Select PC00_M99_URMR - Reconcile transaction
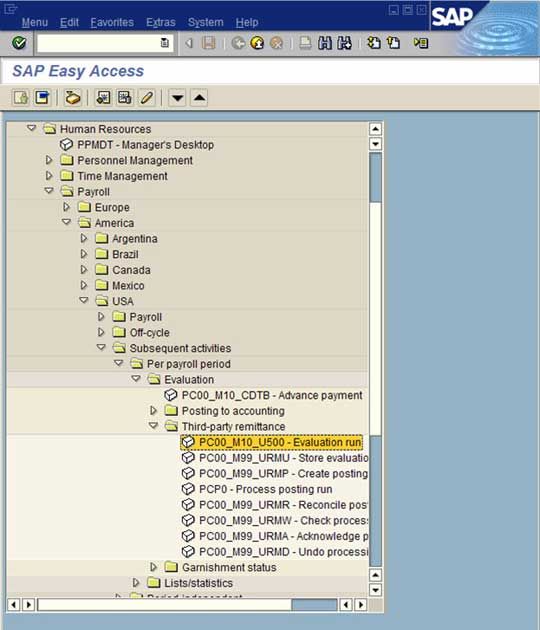Viewport: 540px width, 630px height. 275,505
